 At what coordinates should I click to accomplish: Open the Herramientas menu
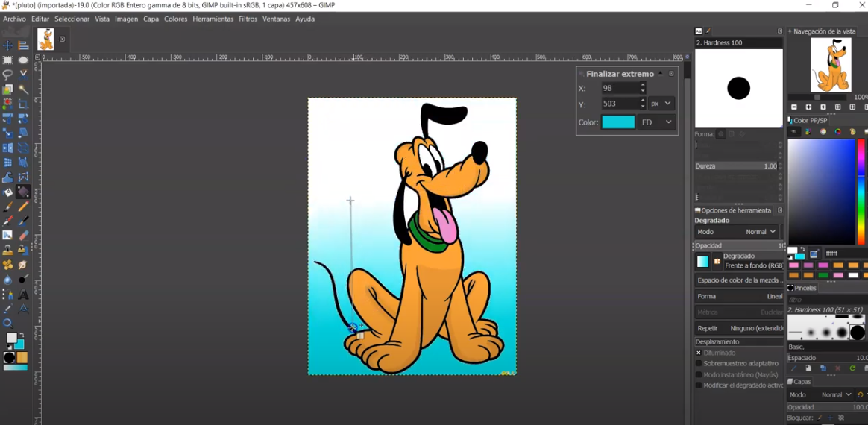213,19
